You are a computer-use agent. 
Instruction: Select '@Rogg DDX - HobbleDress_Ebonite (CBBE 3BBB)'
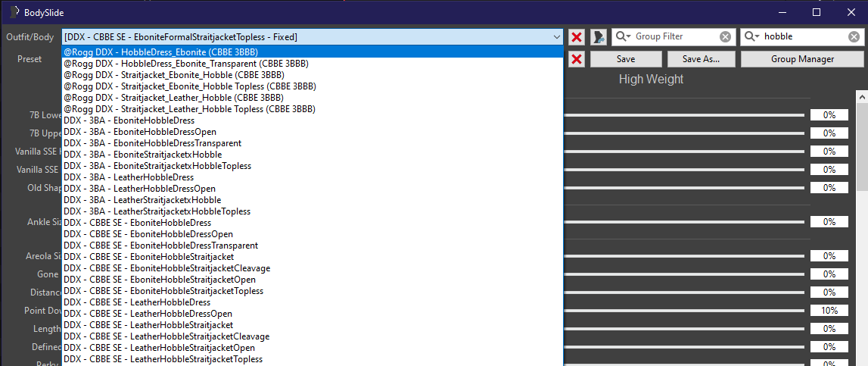pos(313,52)
